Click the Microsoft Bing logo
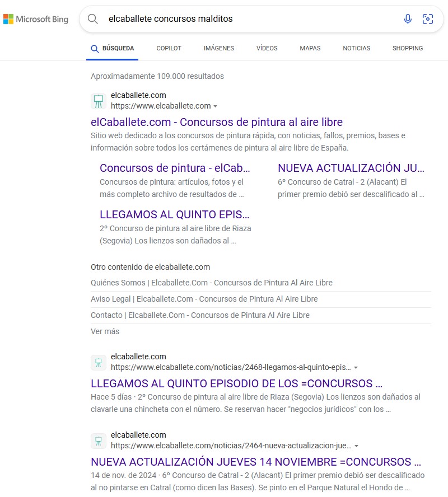The width and height of the screenshot is (448, 497). (36, 19)
